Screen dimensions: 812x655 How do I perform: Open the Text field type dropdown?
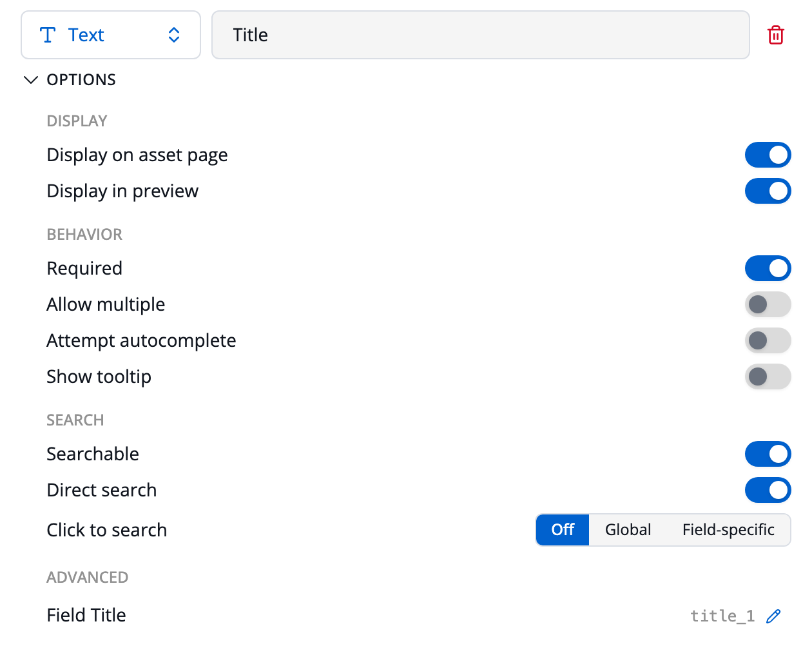(111, 35)
